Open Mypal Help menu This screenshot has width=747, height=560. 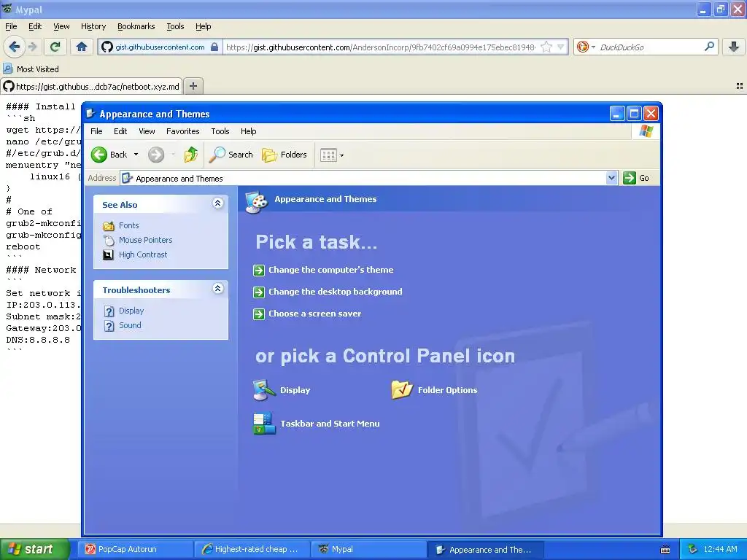(203, 26)
